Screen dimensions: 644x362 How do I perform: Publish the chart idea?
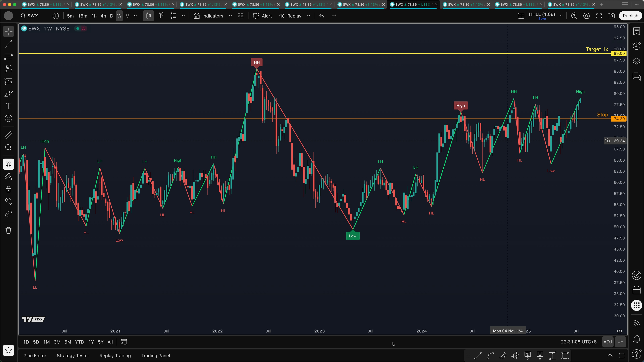(630, 16)
